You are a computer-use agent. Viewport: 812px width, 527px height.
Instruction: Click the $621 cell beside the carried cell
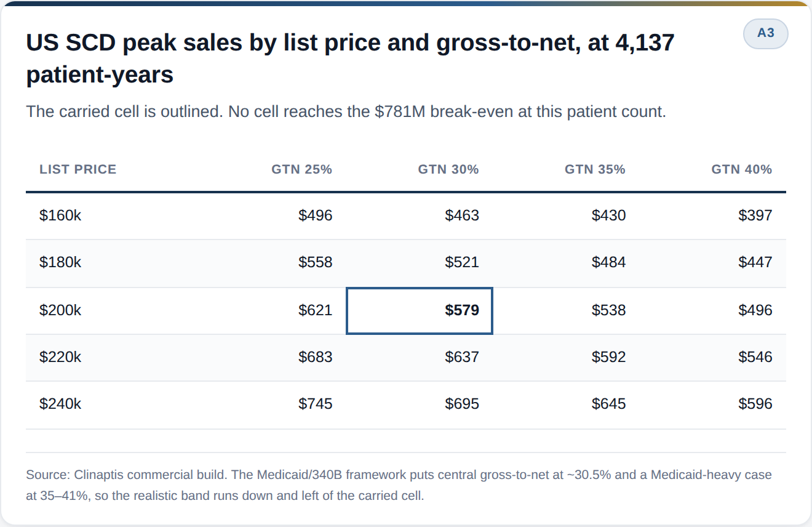316,310
